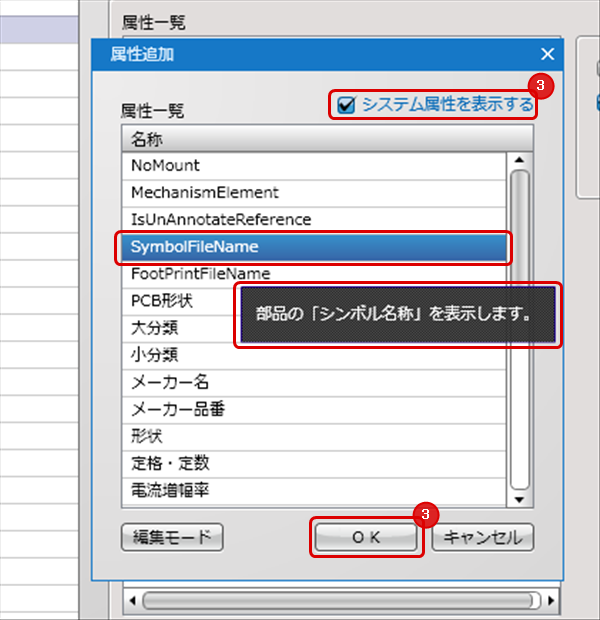This screenshot has width=600, height=620.
Task: Toggle the システム属性を表示する checkbox
Action: point(346,105)
